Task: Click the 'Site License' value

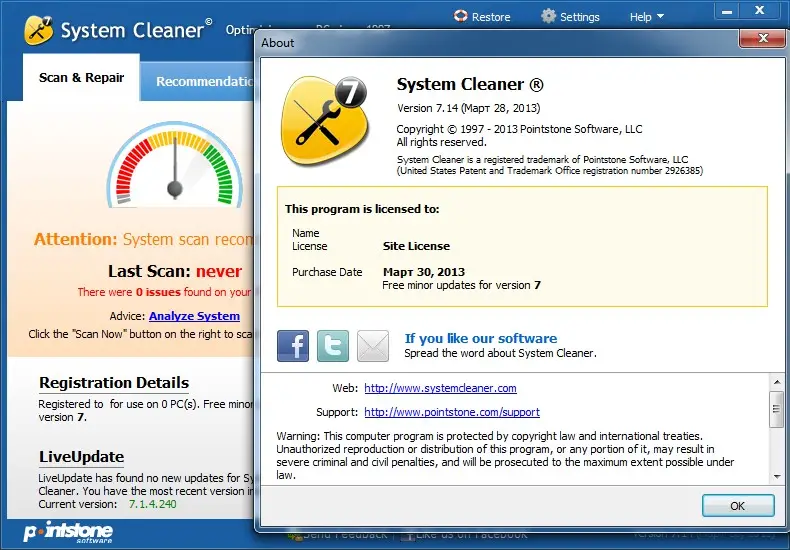Action: [416, 246]
